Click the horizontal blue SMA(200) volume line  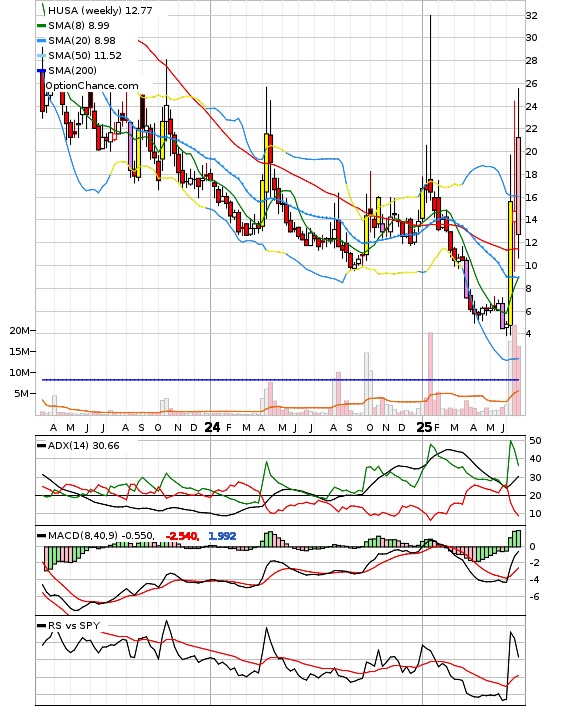[280, 380]
